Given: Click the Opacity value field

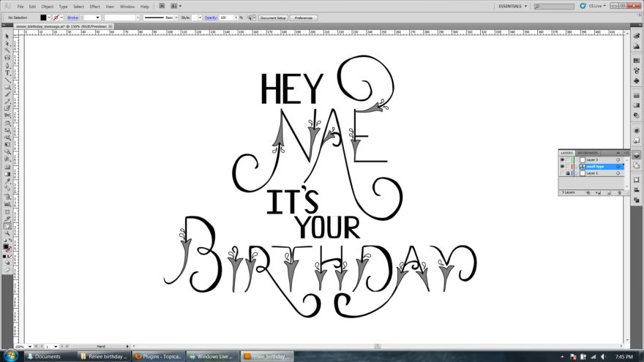Looking at the screenshot, I should click(226, 18).
